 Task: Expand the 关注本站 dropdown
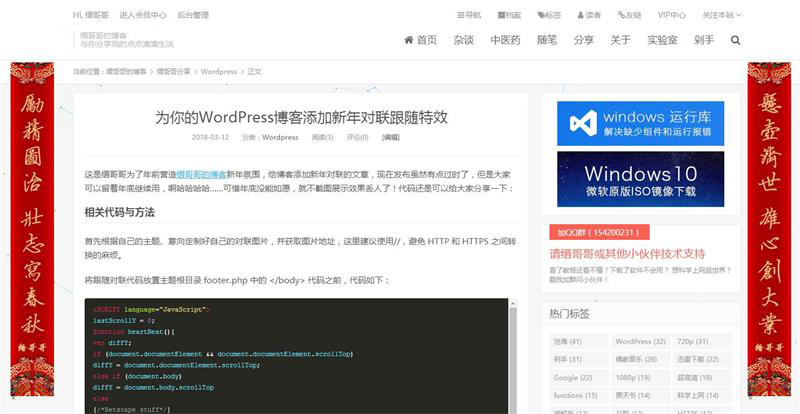click(721, 15)
